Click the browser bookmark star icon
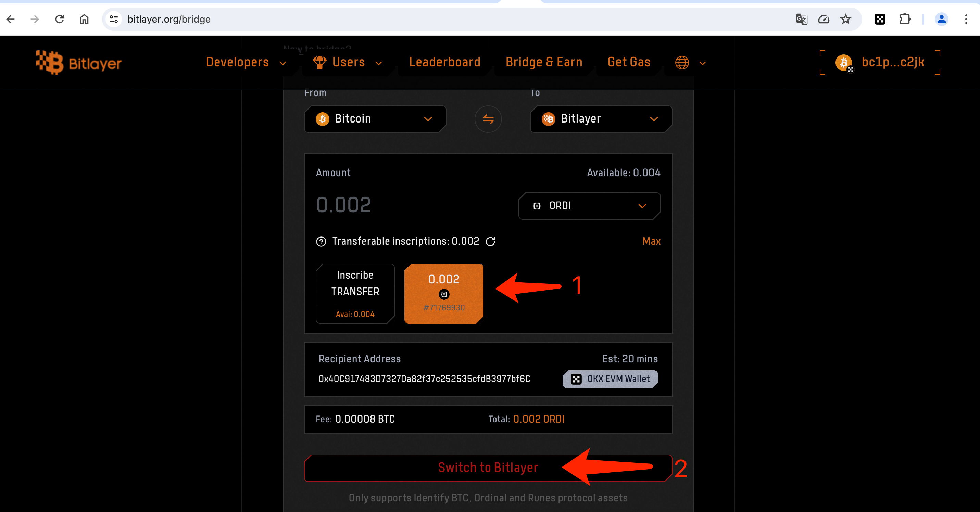This screenshot has width=980, height=512. click(x=845, y=19)
